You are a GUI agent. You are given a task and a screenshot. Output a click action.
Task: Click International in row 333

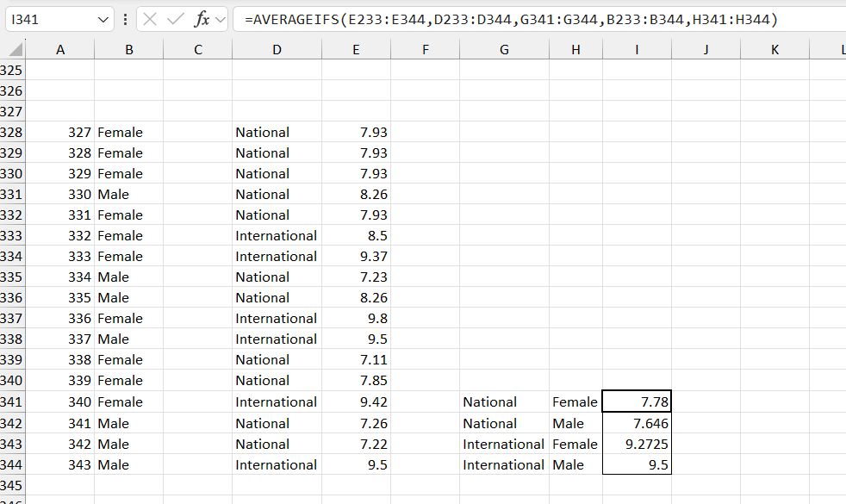click(x=276, y=236)
